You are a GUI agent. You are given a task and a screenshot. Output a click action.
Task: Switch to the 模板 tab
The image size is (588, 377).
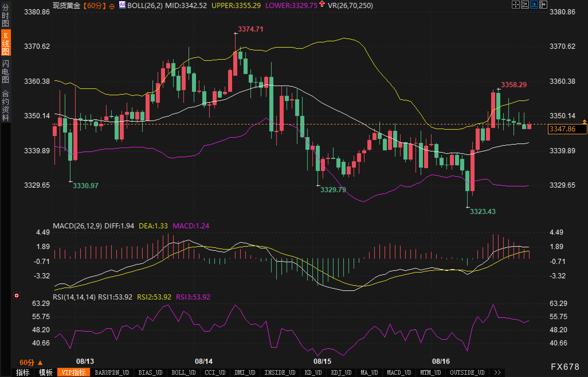(x=46, y=372)
